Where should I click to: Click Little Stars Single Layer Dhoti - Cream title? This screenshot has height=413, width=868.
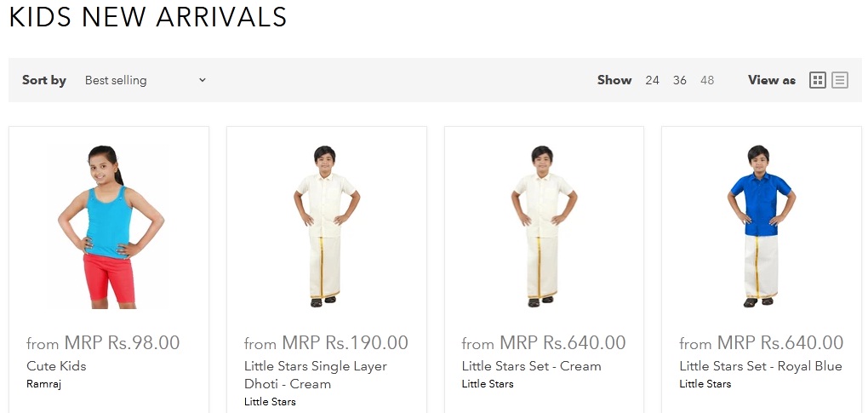(x=316, y=375)
